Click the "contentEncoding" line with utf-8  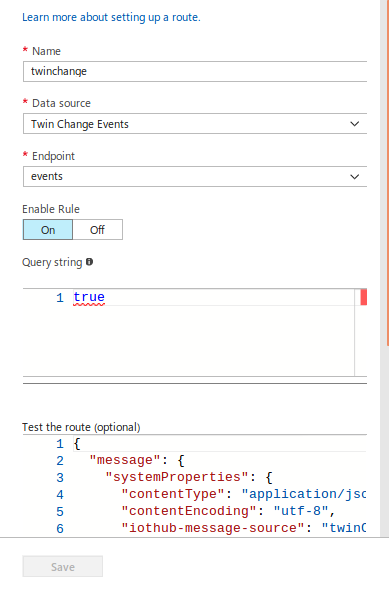[x=228, y=511]
